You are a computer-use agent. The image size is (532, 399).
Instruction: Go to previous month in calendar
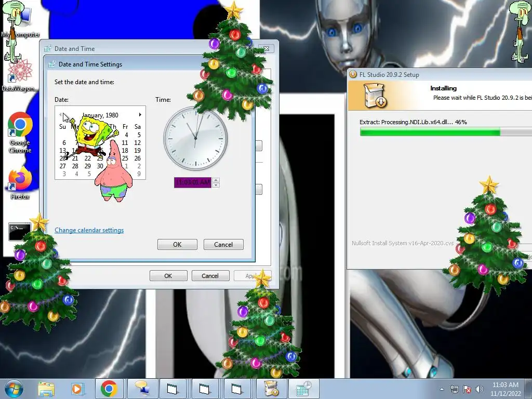(60, 115)
